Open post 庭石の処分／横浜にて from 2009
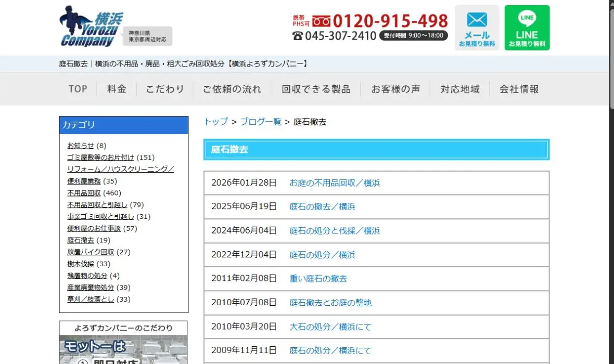Screen dimensions: 614x364 point(330,350)
